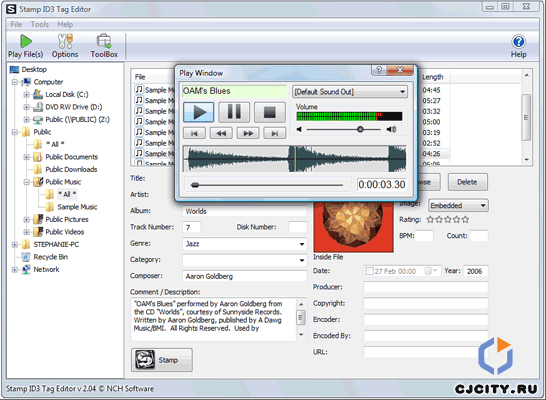Screen dimensions: 546x400
Task: Open the Help menu
Action: coord(65,24)
